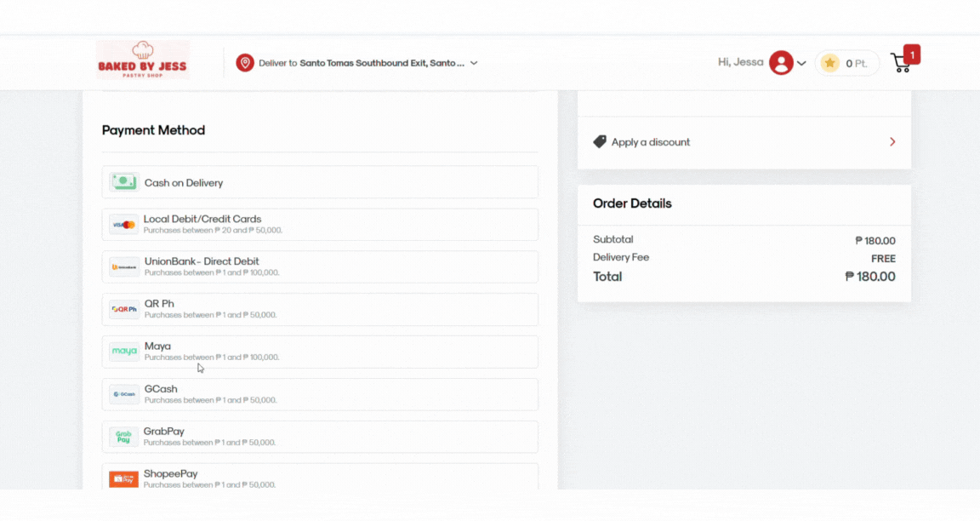Click the GCash purchase limit text
Image resolution: width=980 pixels, height=521 pixels.
[x=211, y=400]
